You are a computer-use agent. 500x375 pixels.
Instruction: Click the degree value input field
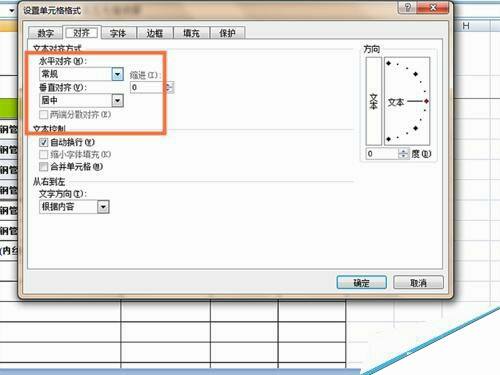pyautogui.click(x=382, y=154)
